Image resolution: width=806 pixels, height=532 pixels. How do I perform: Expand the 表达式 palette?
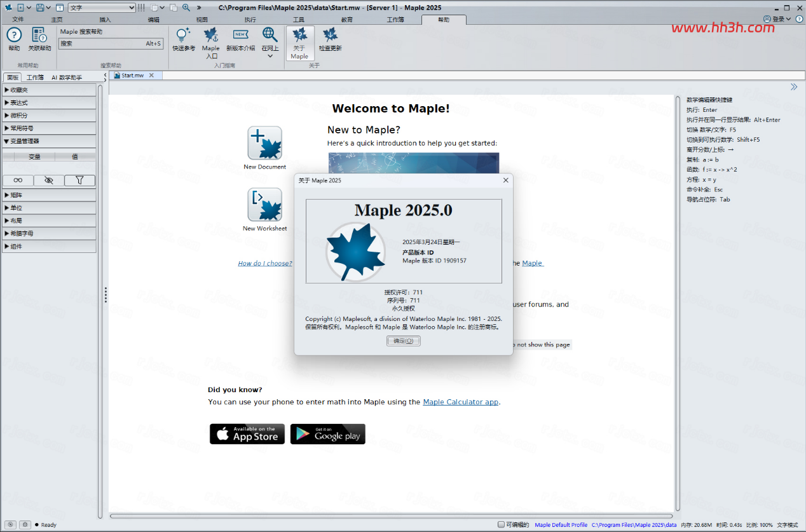pos(49,102)
